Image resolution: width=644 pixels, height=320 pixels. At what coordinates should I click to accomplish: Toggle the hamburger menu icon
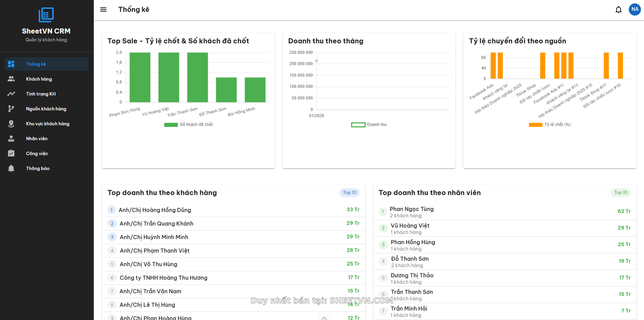point(103,9)
